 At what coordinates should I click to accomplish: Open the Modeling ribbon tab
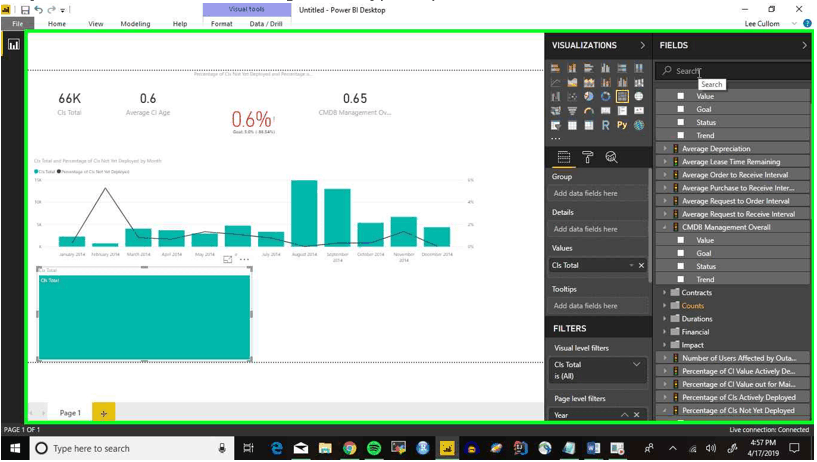[x=135, y=24]
